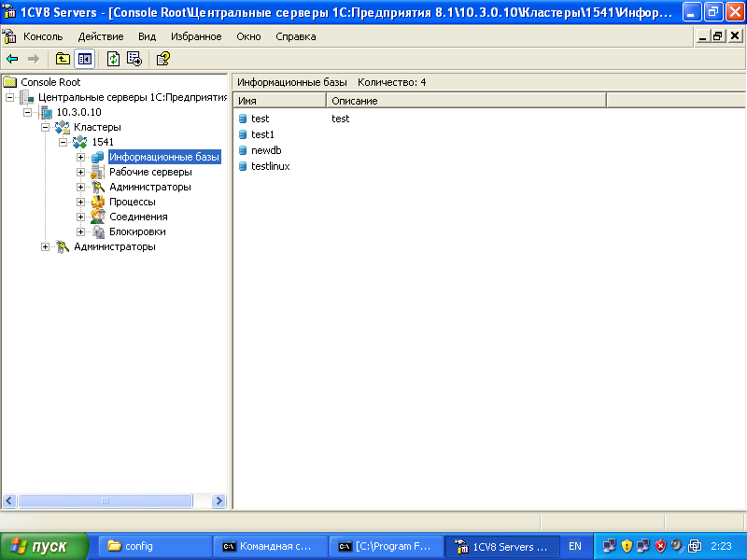Screen dimensions: 747x560
Task: Open the Действие menu
Action: coord(101,36)
